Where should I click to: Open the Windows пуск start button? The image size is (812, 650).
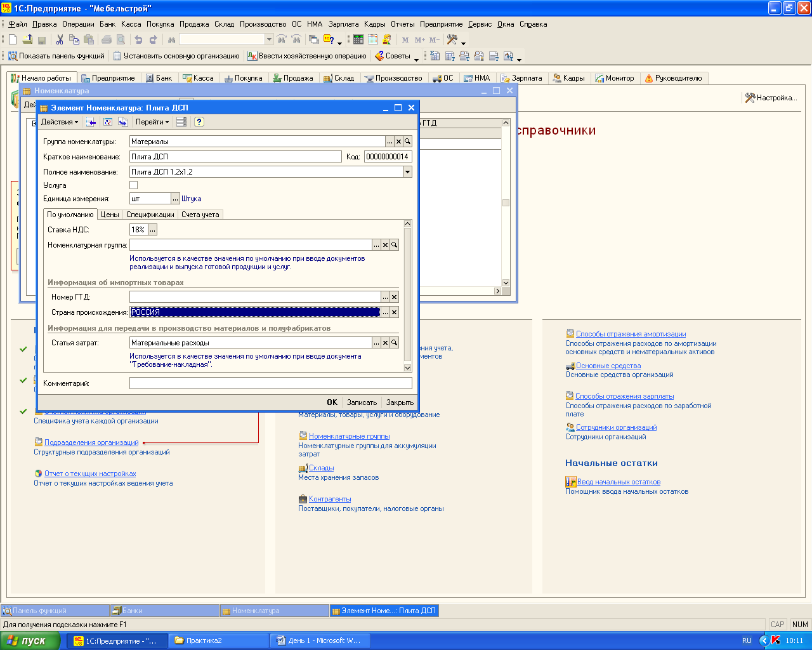pyautogui.click(x=30, y=640)
